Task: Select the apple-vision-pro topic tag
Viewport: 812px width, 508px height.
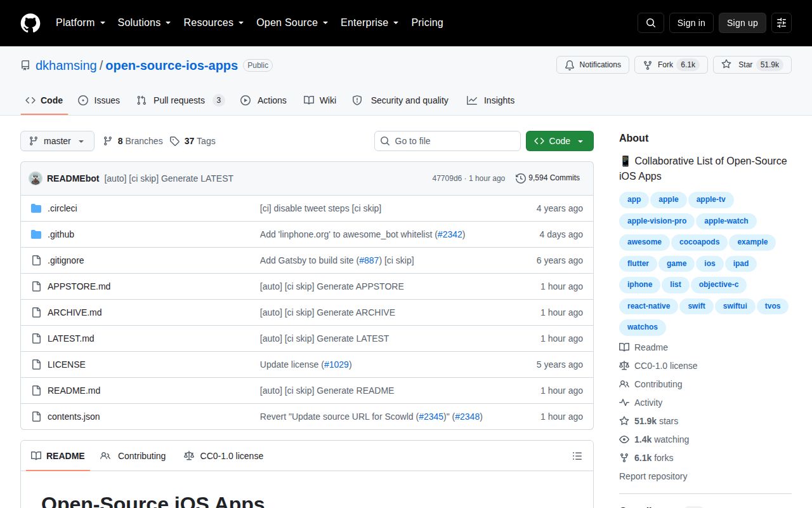Action: coord(657,221)
